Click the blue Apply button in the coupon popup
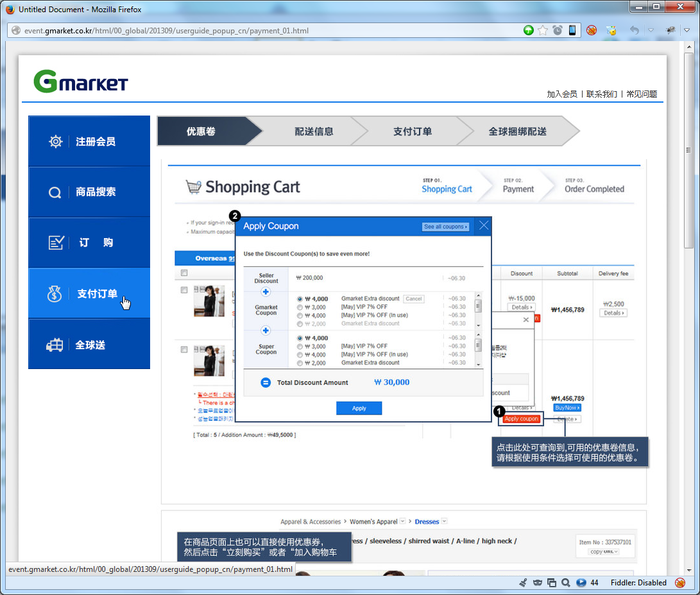700x595 pixels. [x=359, y=408]
